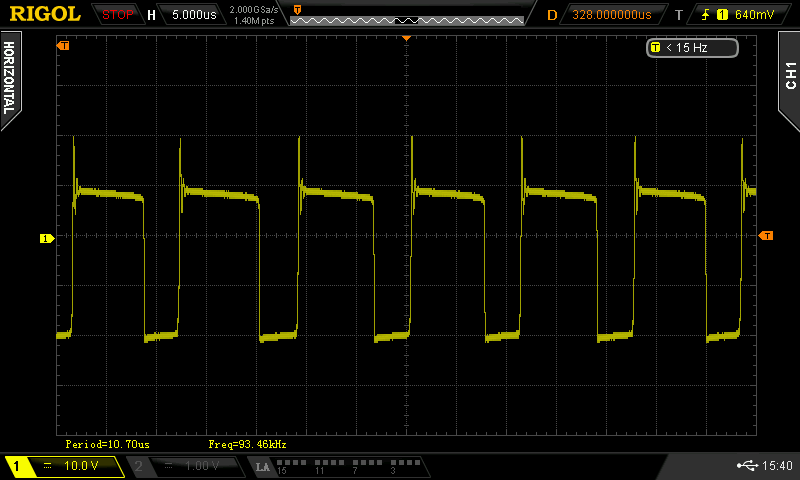Click the RIGOL logo
The image size is (800, 480).
click(x=45, y=14)
